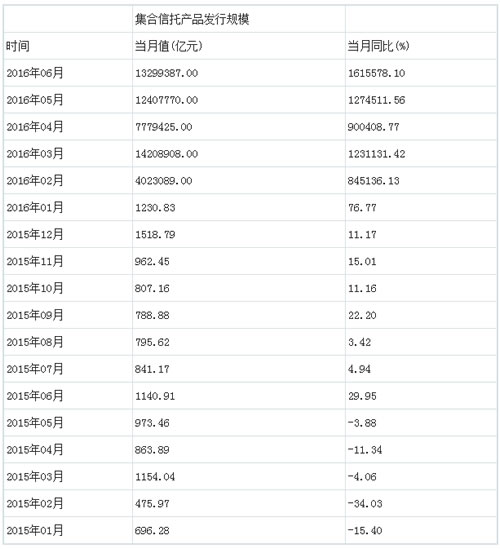Click the 845136.13 year-over-year cell
This screenshot has width=500, height=549.
coord(374,181)
